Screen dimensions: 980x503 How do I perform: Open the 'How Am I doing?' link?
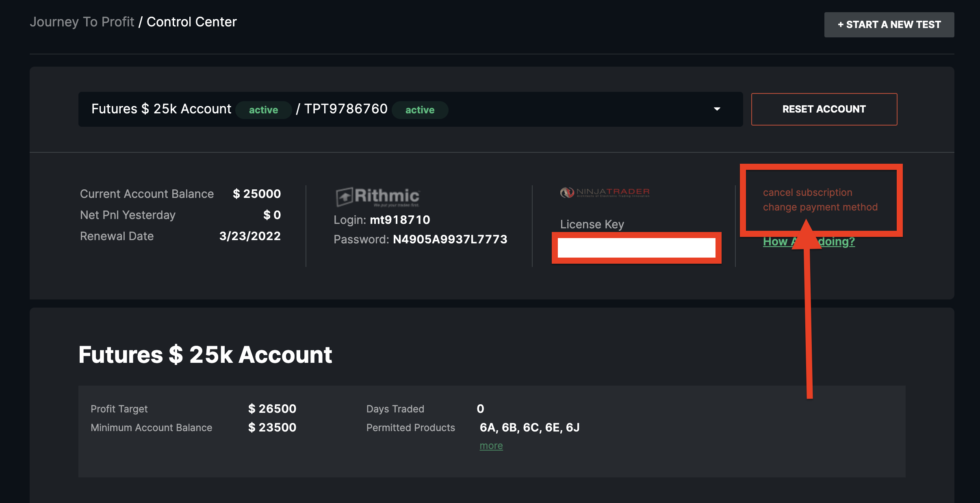[809, 241]
